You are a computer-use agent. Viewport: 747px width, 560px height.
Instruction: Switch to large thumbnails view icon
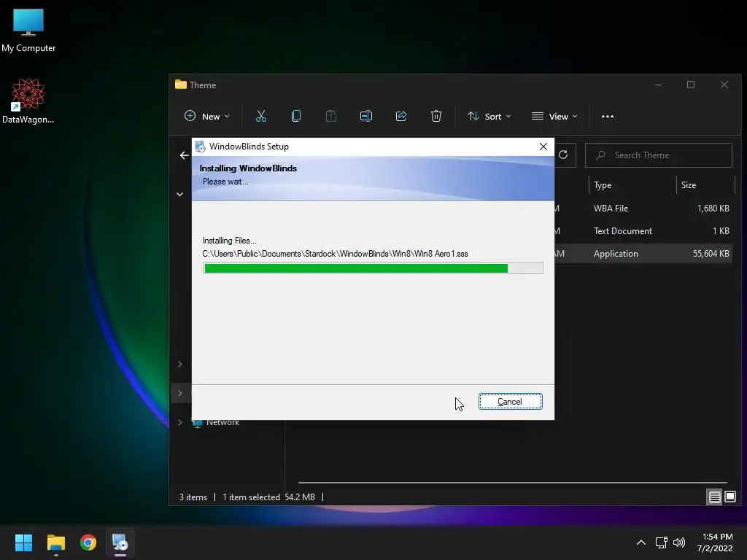pos(730,497)
